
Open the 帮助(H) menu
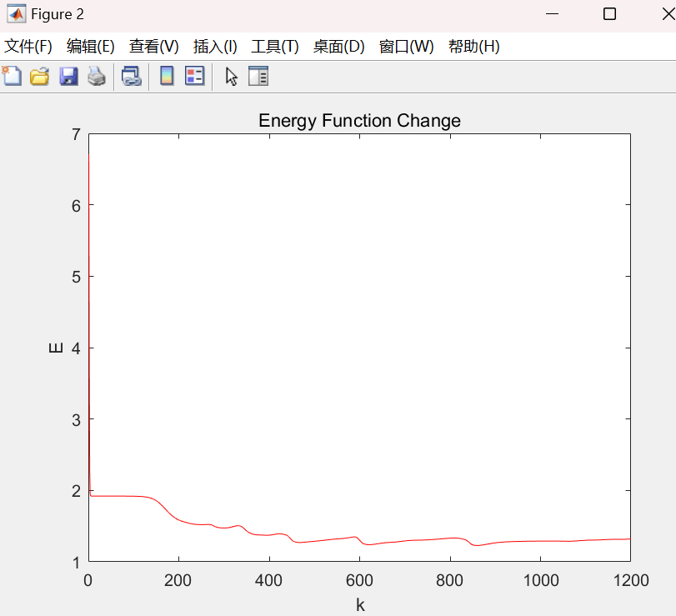(473, 47)
